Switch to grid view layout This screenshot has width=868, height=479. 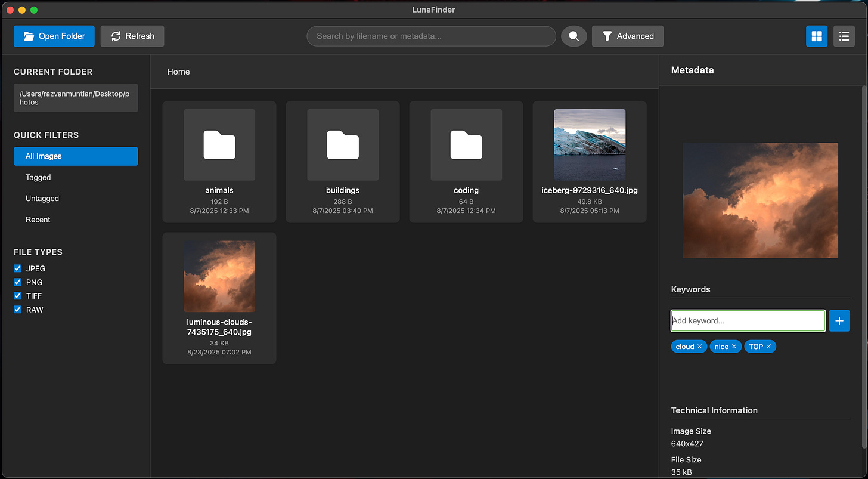coord(817,36)
